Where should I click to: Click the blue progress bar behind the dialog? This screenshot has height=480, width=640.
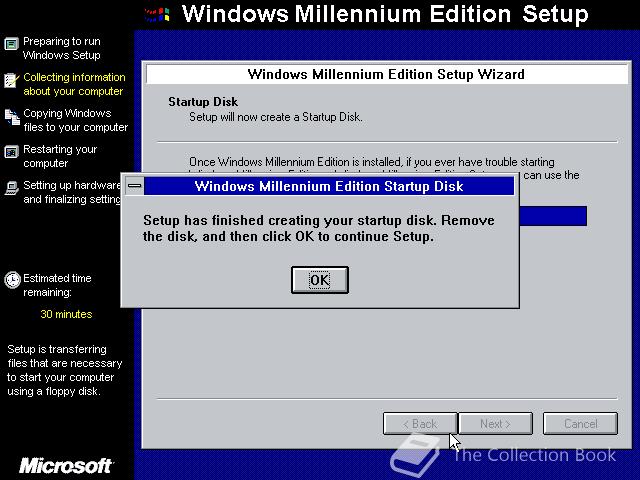click(x=553, y=216)
